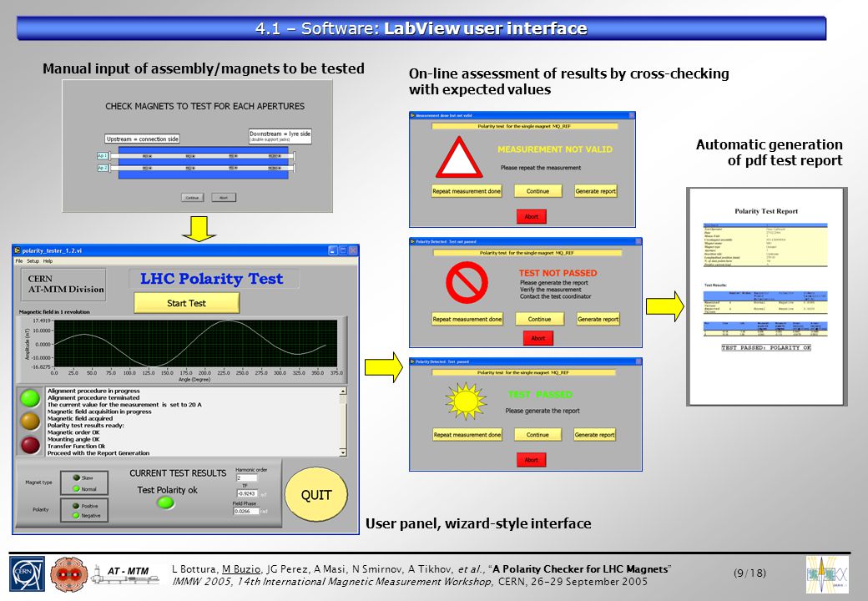Screen dimensions: 868x601
Task: Click the Downstream = lyre side label
Action: (280, 136)
